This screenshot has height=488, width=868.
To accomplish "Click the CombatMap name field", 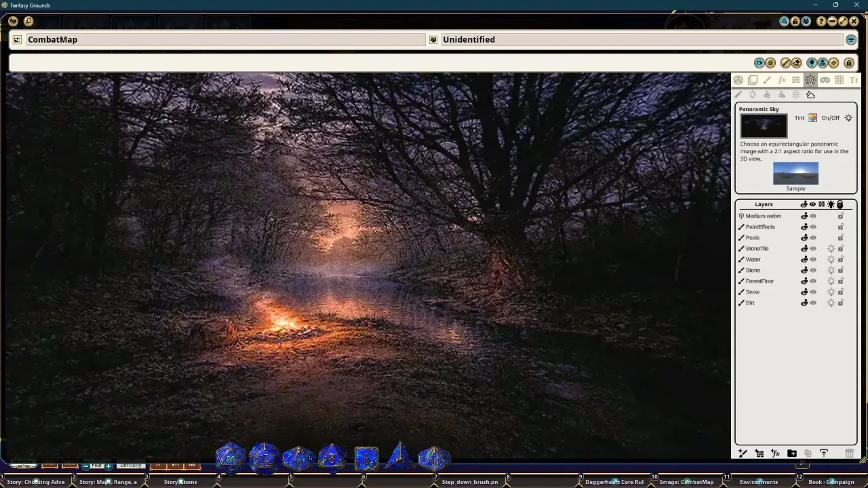I will click(x=225, y=40).
